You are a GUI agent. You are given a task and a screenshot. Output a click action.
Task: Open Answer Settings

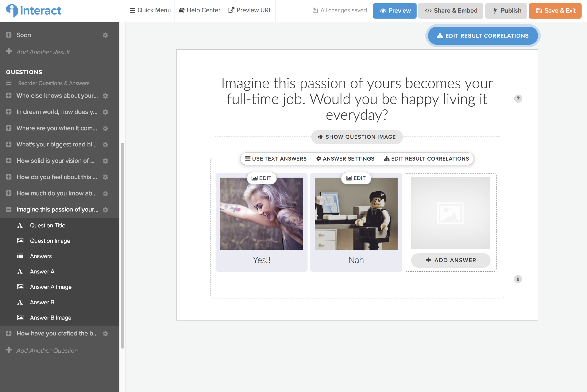click(x=345, y=159)
